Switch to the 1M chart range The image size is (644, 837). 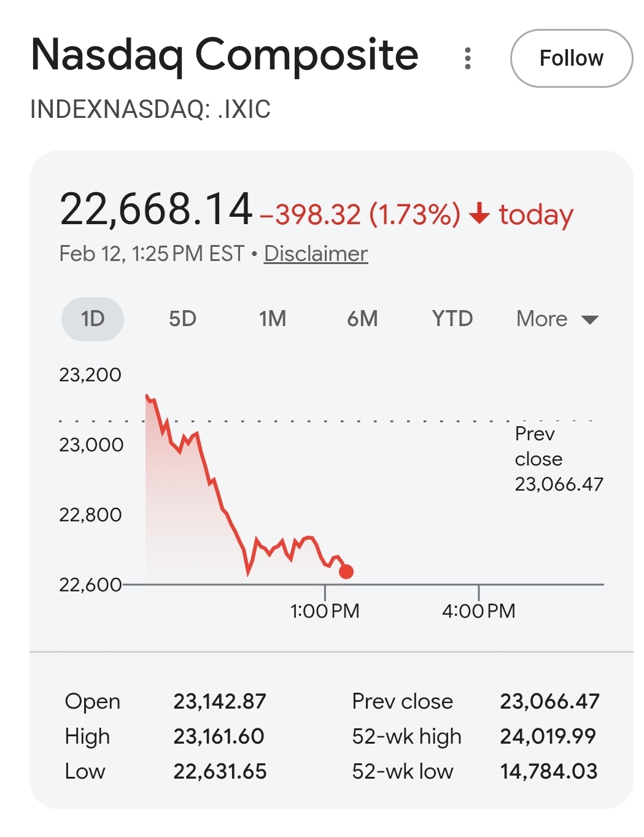pos(272,319)
